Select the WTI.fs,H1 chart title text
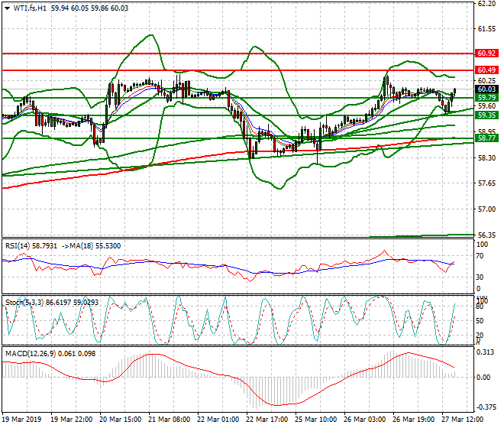 pos(30,8)
